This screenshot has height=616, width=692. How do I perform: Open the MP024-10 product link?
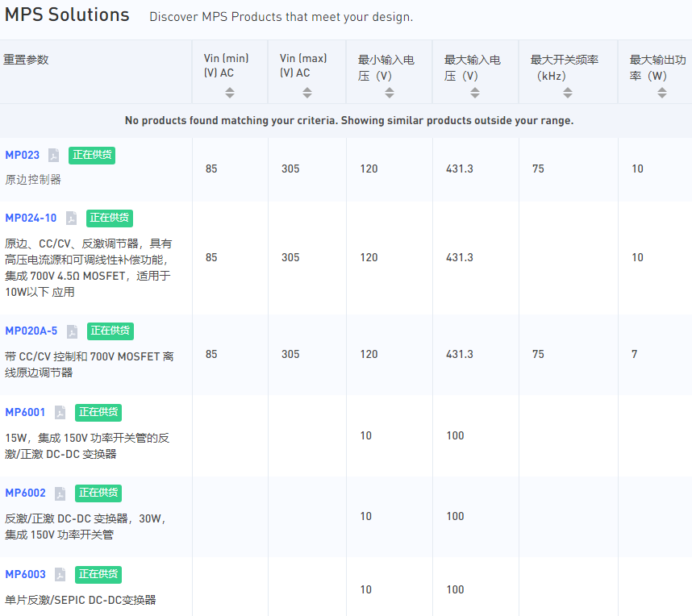31,218
